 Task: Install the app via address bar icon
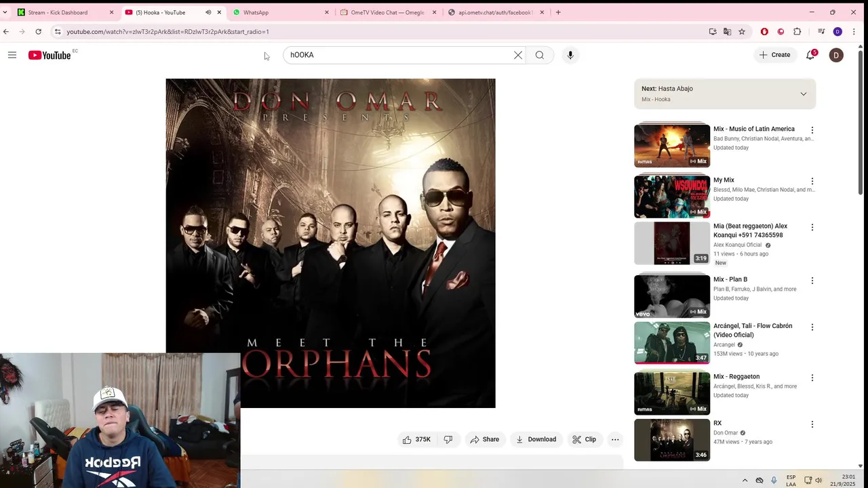(x=713, y=31)
